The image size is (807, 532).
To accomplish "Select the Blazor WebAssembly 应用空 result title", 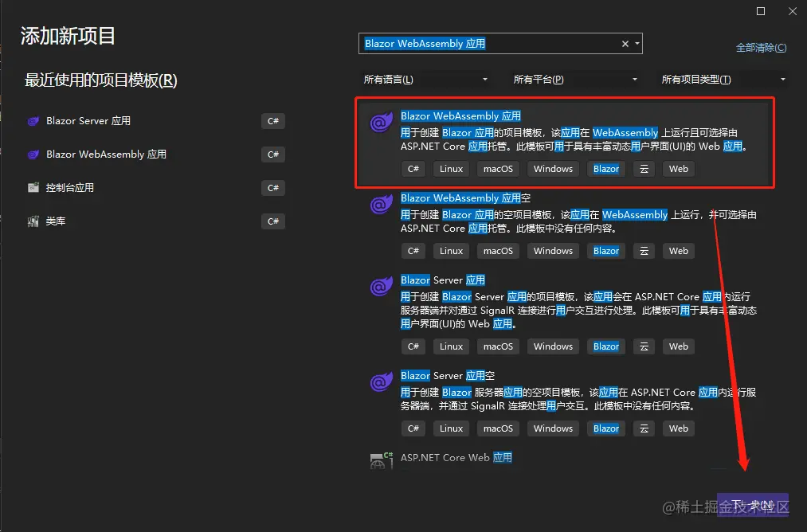I will click(465, 198).
